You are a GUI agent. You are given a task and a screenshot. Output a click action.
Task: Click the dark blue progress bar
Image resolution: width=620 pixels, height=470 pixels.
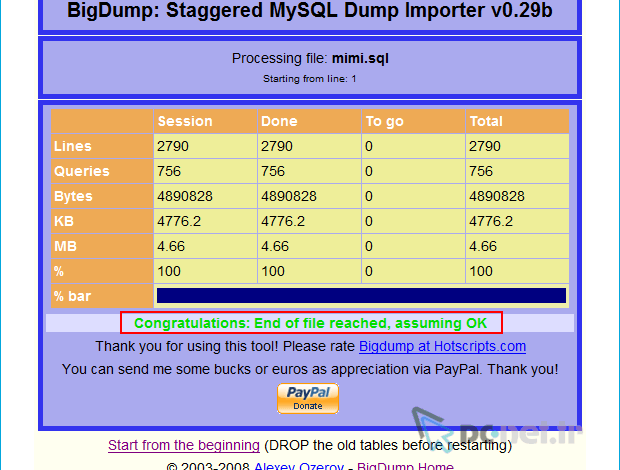click(361, 296)
